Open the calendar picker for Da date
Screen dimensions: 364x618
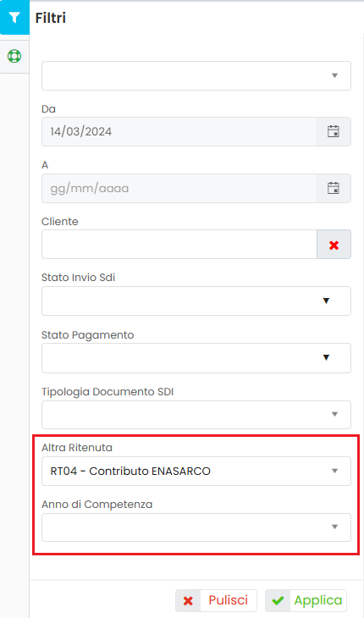click(x=334, y=131)
